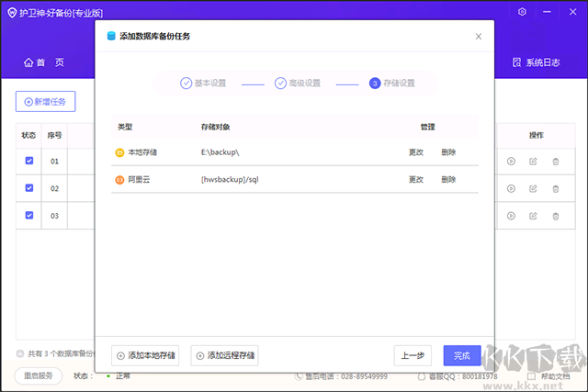Click the 存储对象 column header
The height and width of the screenshot is (392, 588).
[x=215, y=127]
